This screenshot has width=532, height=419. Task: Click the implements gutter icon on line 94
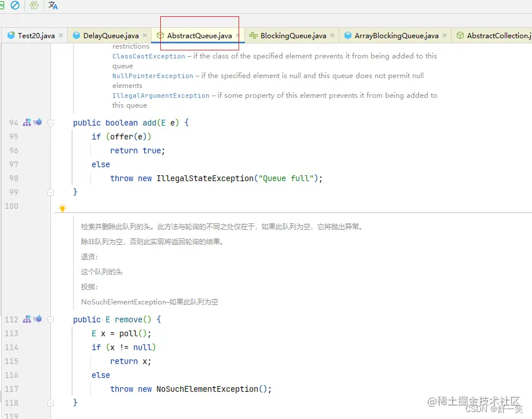coord(27,123)
